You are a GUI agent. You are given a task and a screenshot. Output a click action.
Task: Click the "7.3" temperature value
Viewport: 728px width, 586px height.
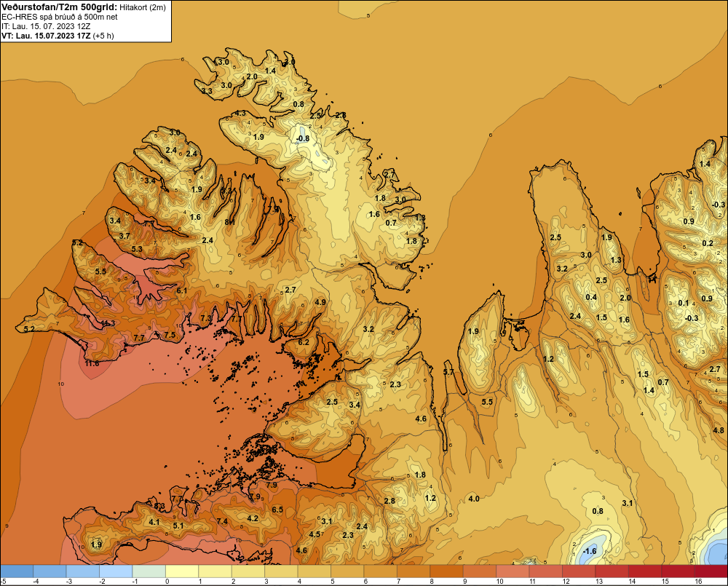206,317
